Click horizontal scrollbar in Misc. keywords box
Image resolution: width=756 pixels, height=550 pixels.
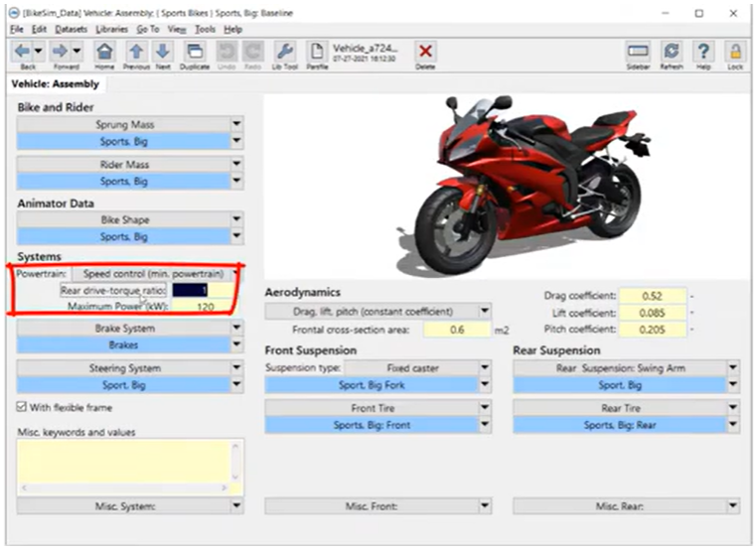124,487
